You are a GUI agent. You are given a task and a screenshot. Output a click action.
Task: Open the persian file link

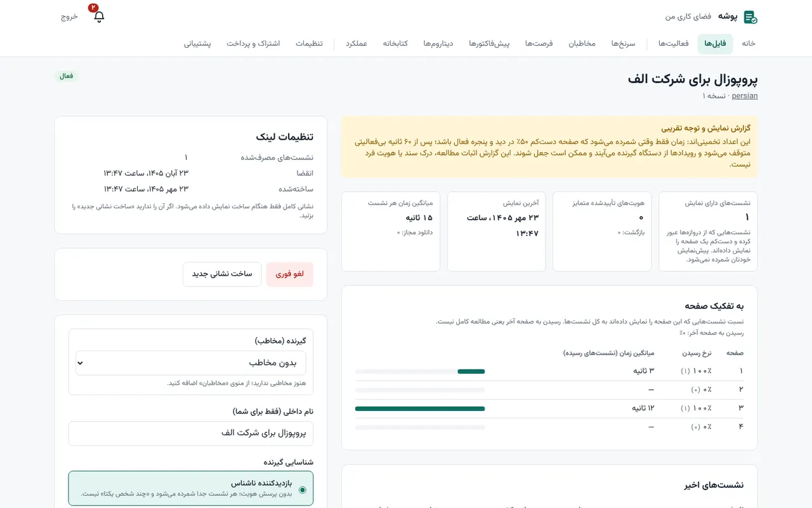coord(745,96)
